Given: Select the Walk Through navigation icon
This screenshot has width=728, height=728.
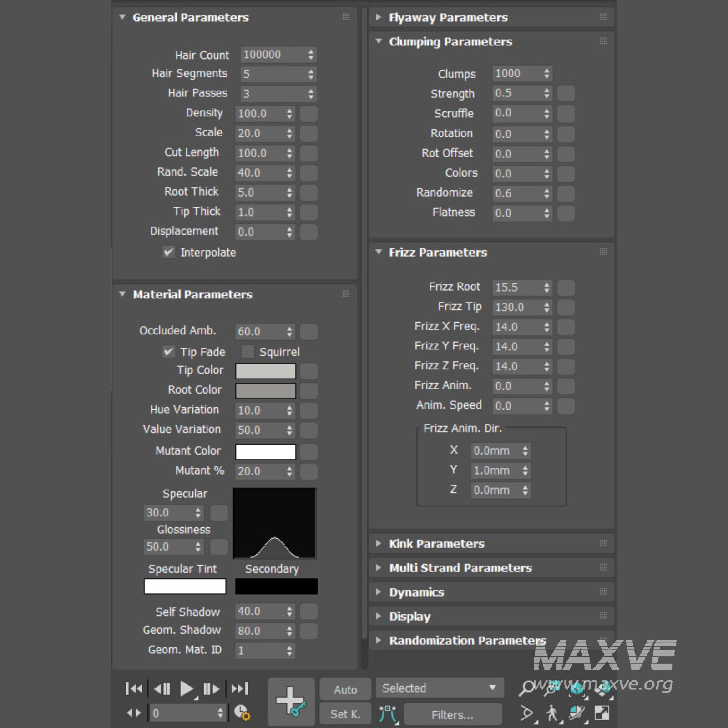Looking at the screenshot, I should tap(552, 713).
